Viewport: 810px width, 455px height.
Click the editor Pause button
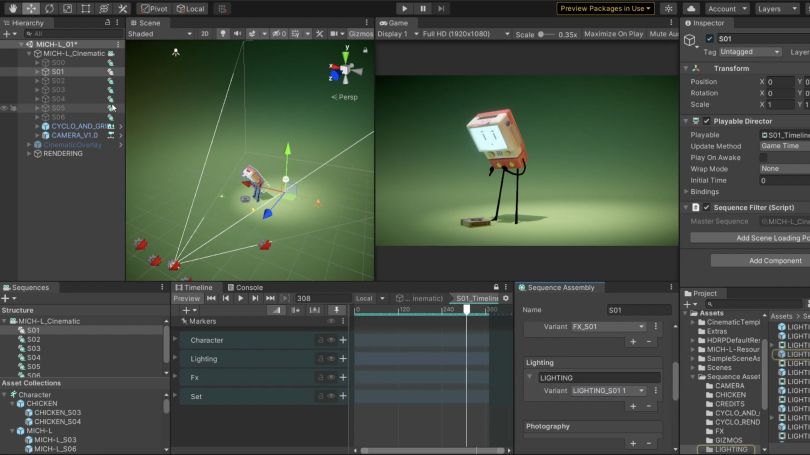[423, 8]
